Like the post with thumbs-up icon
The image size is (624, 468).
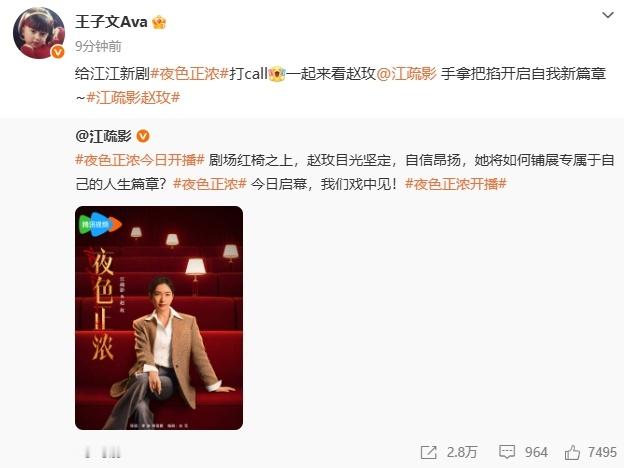tap(572, 452)
